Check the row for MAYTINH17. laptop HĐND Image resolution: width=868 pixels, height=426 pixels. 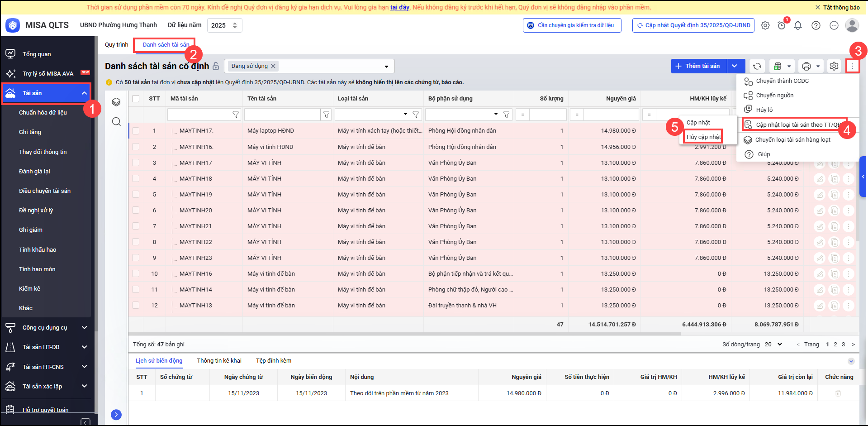click(x=136, y=131)
